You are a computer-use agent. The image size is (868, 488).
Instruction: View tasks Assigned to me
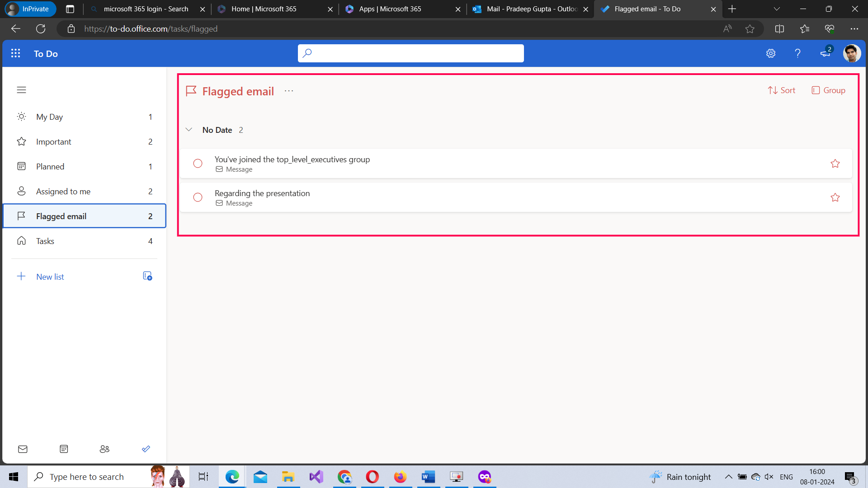click(x=63, y=191)
